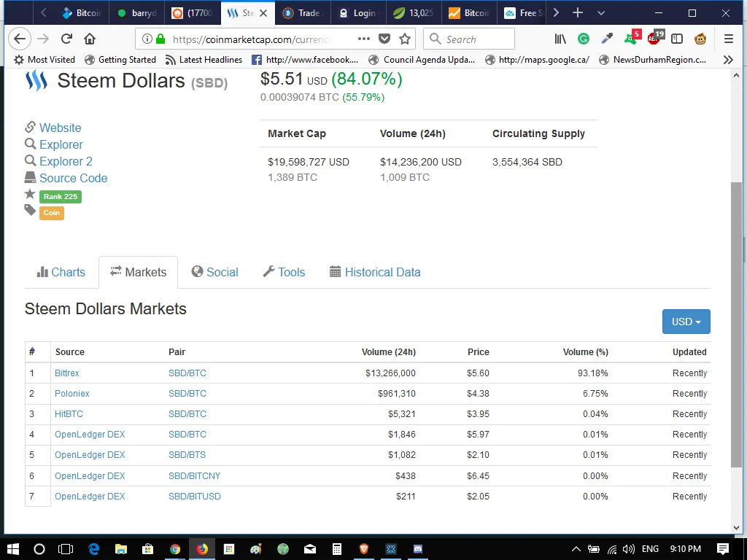
Task: Open the first Explorer link
Action: coord(61,144)
